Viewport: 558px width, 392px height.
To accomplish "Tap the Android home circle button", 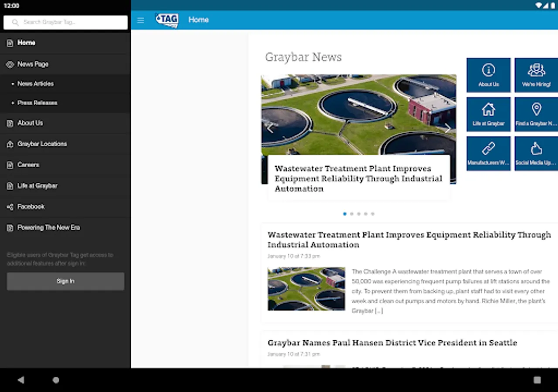I will [56, 380].
